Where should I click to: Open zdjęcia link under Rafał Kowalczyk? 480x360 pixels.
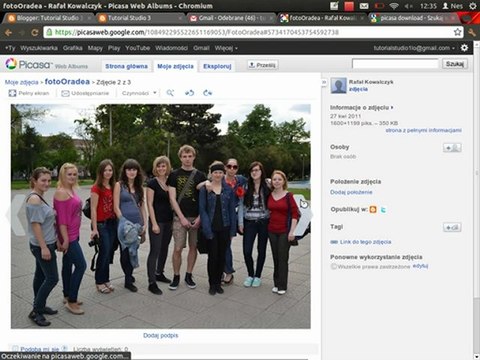click(x=358, y=89)
